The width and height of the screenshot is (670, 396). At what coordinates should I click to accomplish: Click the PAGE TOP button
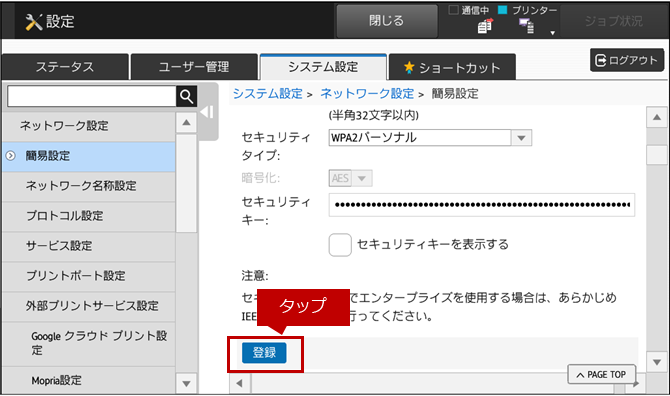(601, 375)
